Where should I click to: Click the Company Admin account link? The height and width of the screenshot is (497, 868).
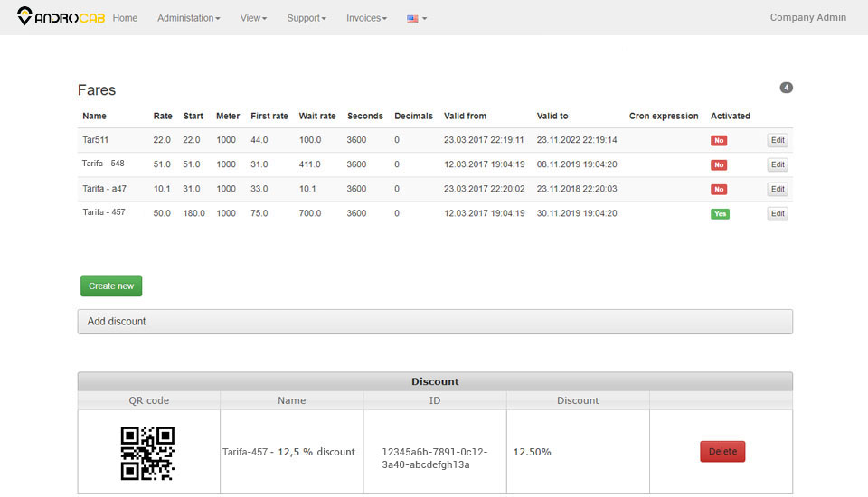point(807,17)
